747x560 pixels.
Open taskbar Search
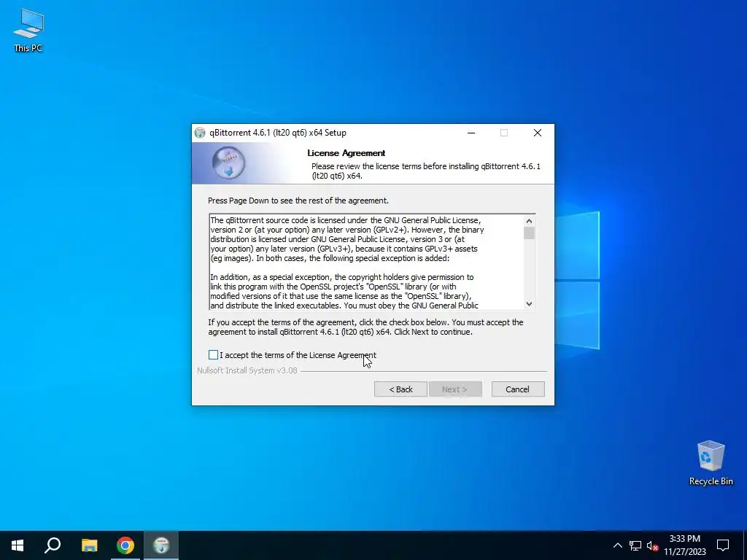pyautogui.click(x=53, y=545)
